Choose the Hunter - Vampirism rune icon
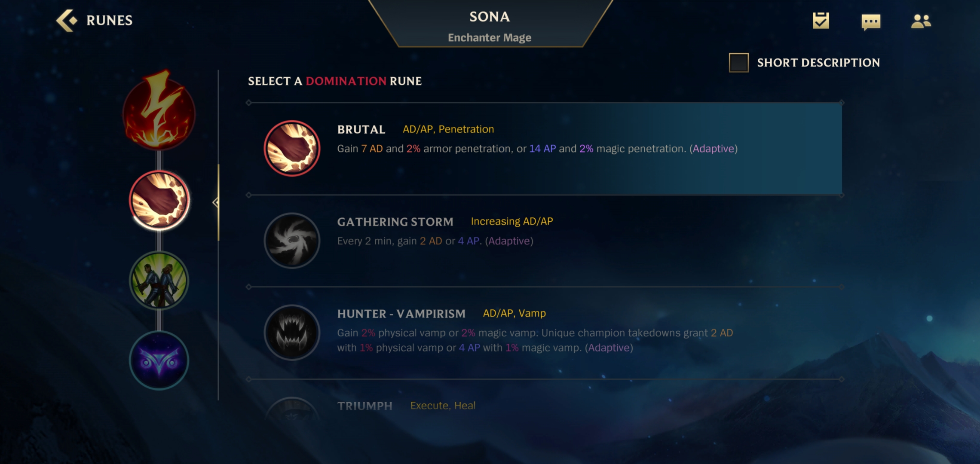The image size is (980, 464). coord(292,333)
